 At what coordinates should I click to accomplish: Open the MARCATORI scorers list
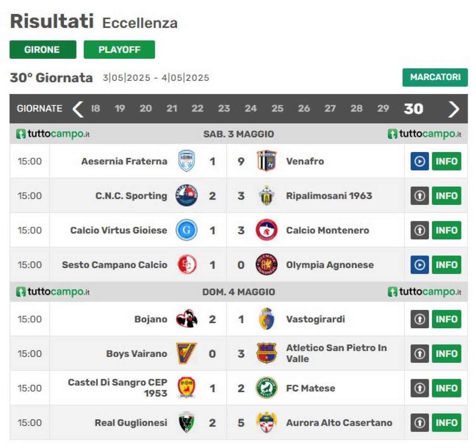[x=435, y=77]
